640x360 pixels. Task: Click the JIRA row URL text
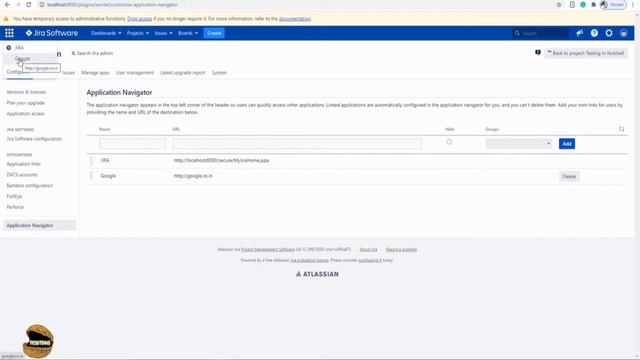pos(221,160)
